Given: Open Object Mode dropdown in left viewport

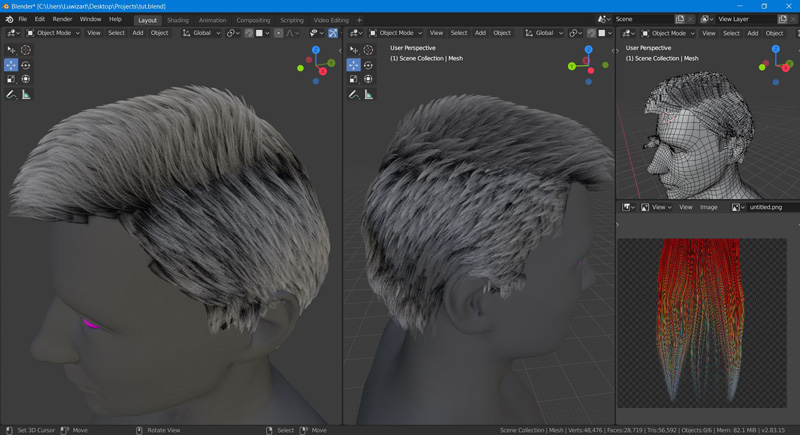Looking at the screenshot, I should pos(55,33).
